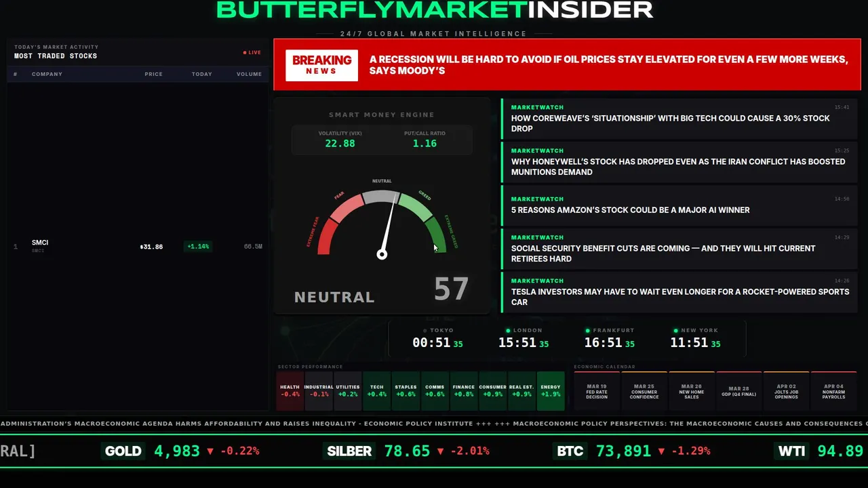
Task: Click the Put/Call Ratio value 1.16
Action: [425, 144]
